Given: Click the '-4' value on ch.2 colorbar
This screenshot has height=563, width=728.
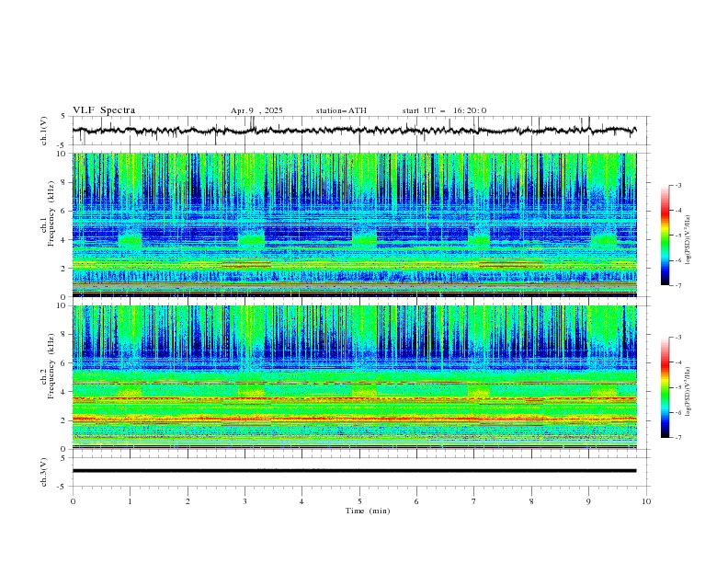Looking at the screenshot, I should tap(677, 362).
